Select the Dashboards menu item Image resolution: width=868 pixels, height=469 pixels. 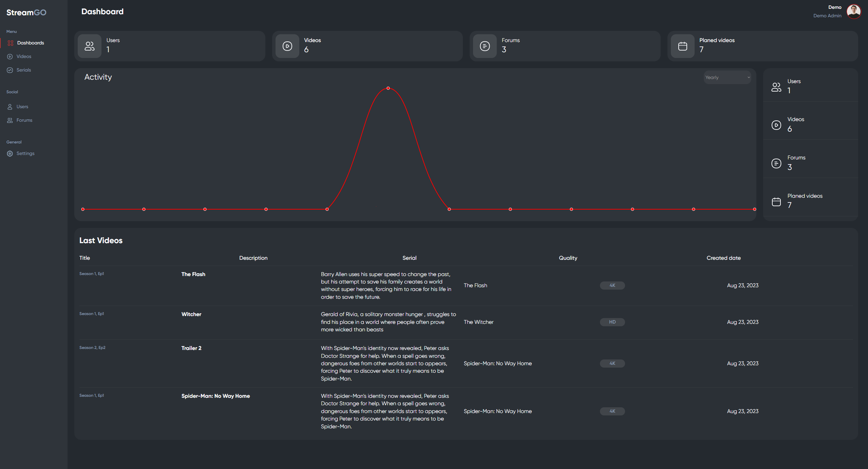31,43
